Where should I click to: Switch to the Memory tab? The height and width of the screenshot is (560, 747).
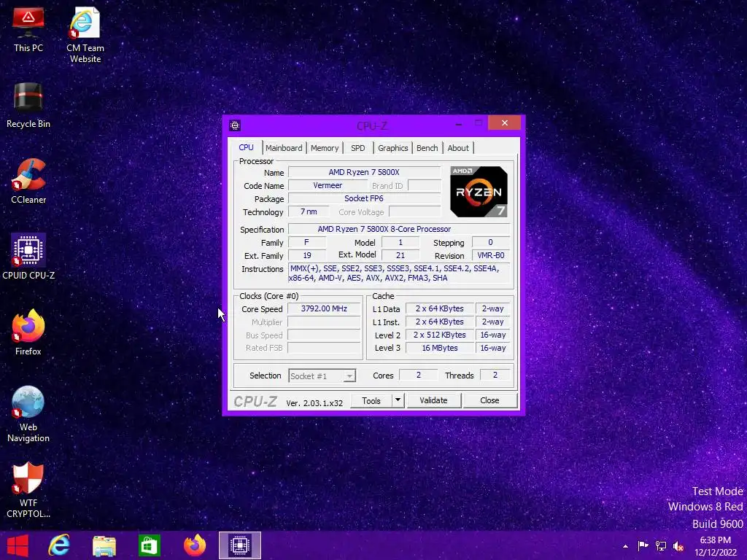325,148
